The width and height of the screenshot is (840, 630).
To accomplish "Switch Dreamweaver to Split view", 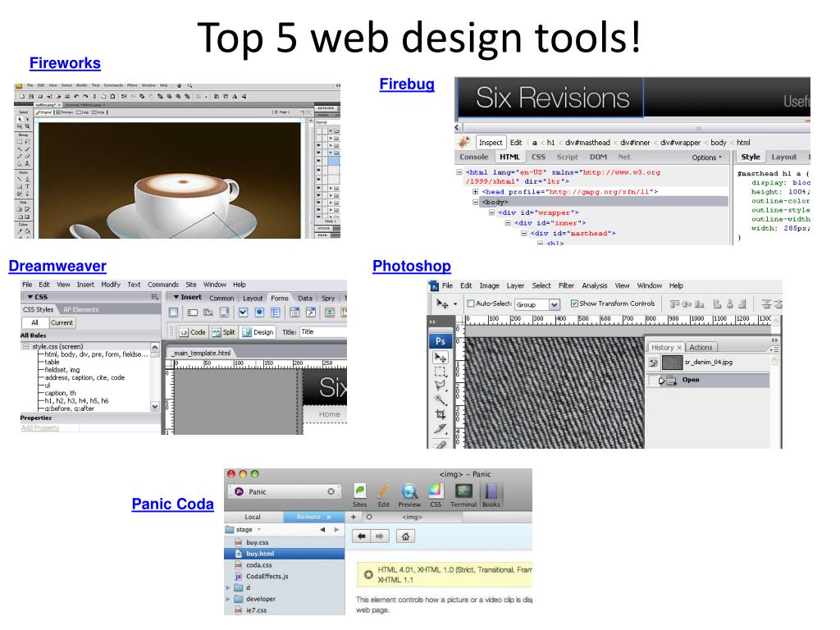I will click(223, 332).
